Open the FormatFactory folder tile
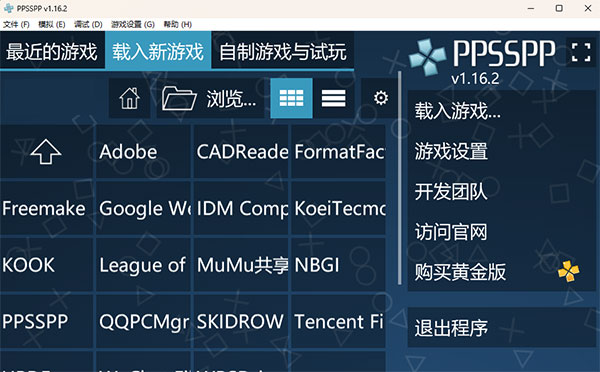 pos(339,152)
